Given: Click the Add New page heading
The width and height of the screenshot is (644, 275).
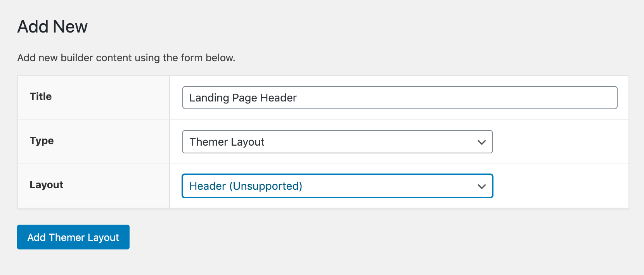Looking at the screenshot, I should click(52, 26).
